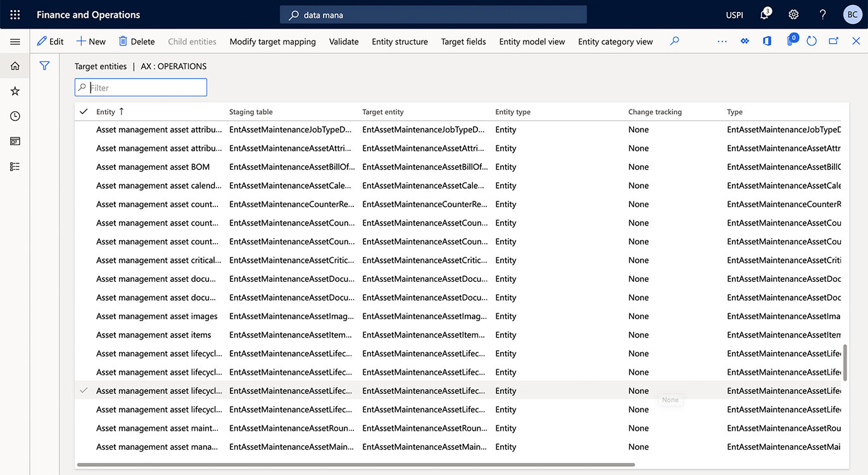Viewport: 868px width, 475px height.
Task: Click Modify target mapping
Action: click(x=272, y=42)
